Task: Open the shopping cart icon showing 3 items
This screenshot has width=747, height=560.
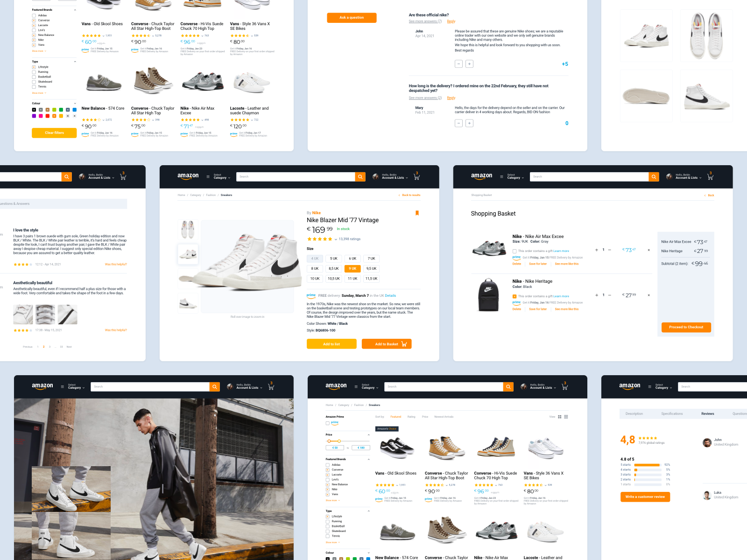Action: click(x=416, y=176)
